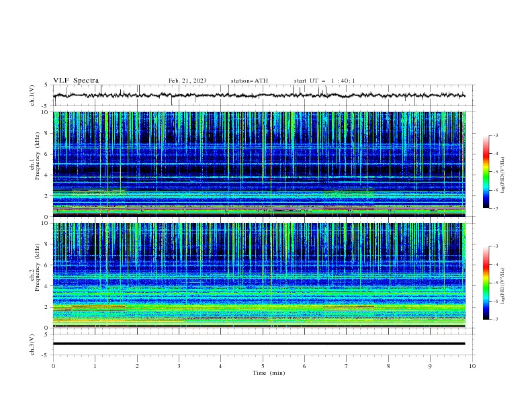The width and height of the screenshot is (532, 411).
Task: Click the "VLF Spectra" title text
Action: click(76, 81)
